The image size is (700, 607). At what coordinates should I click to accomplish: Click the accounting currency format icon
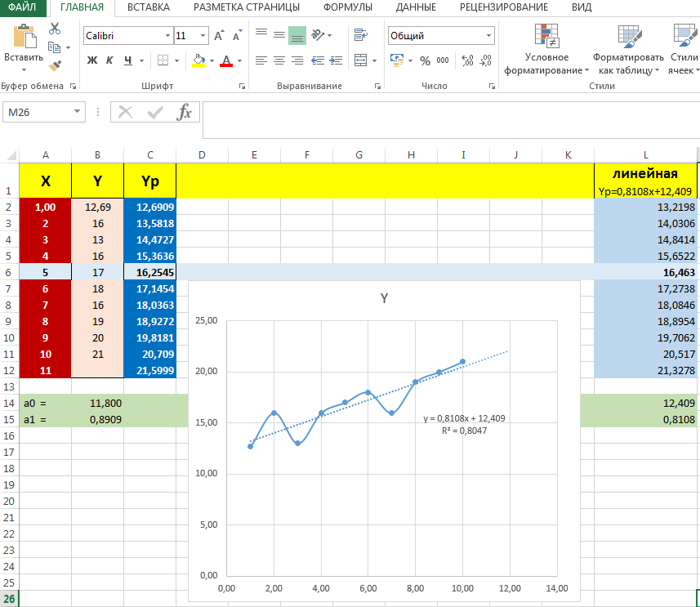(397, 60)
